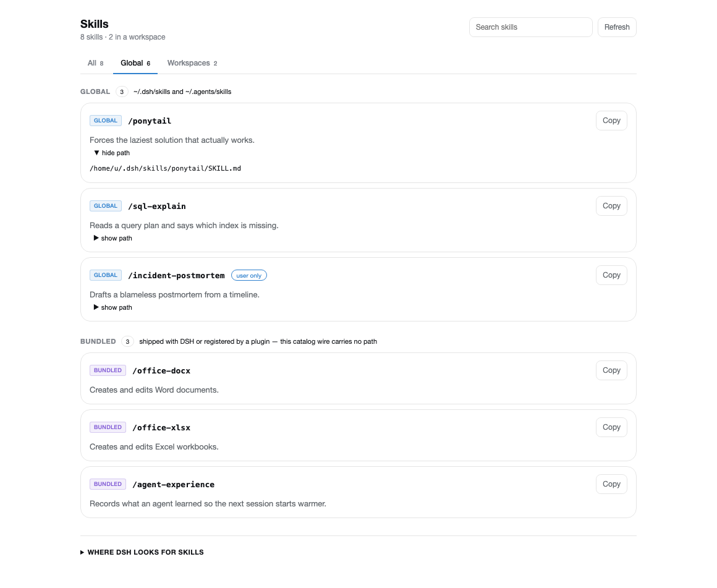Screen dimensions: 717x588
Task: Click the /sql-explain skill name
Action: tap(157, 207)
